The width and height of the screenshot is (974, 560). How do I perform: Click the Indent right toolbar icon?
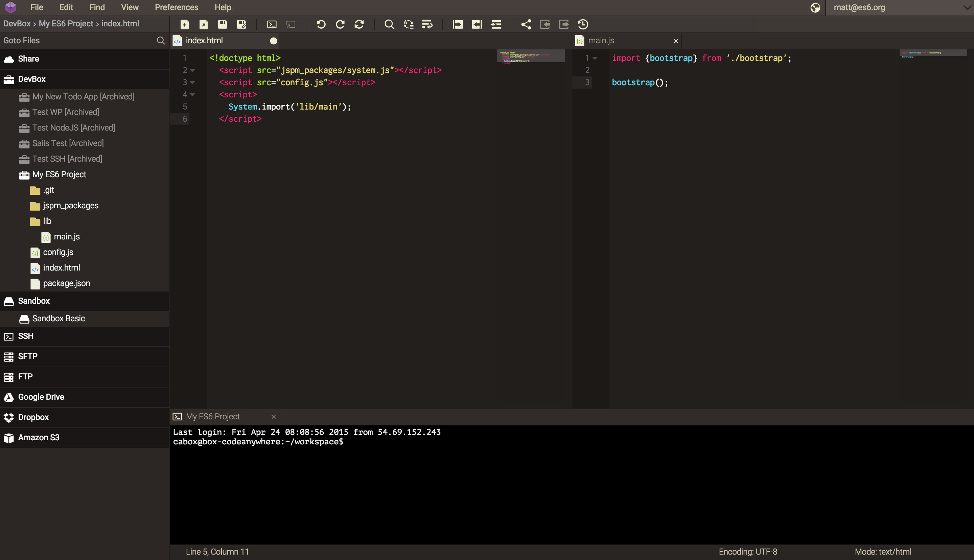point(458,25)
